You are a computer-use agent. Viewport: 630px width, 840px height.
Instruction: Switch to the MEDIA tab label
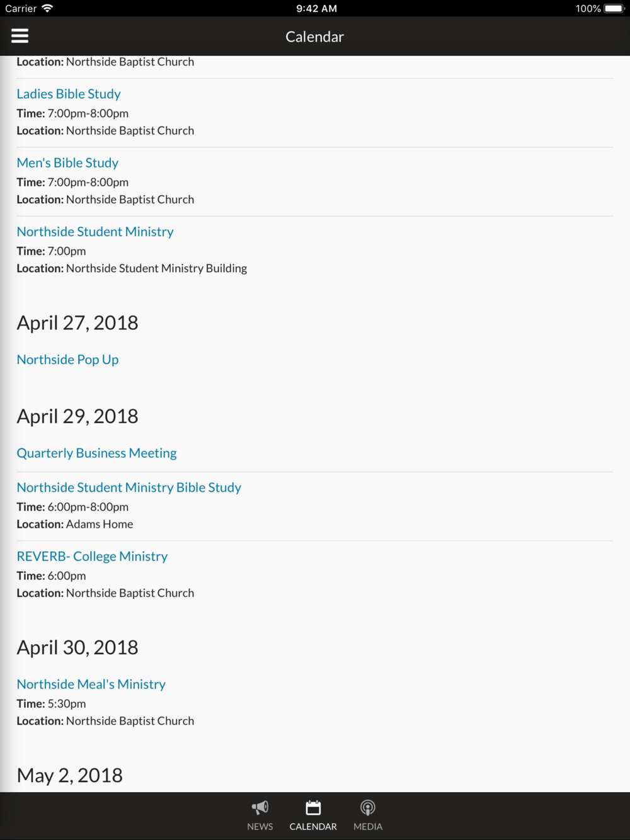[x=368, y=826]
